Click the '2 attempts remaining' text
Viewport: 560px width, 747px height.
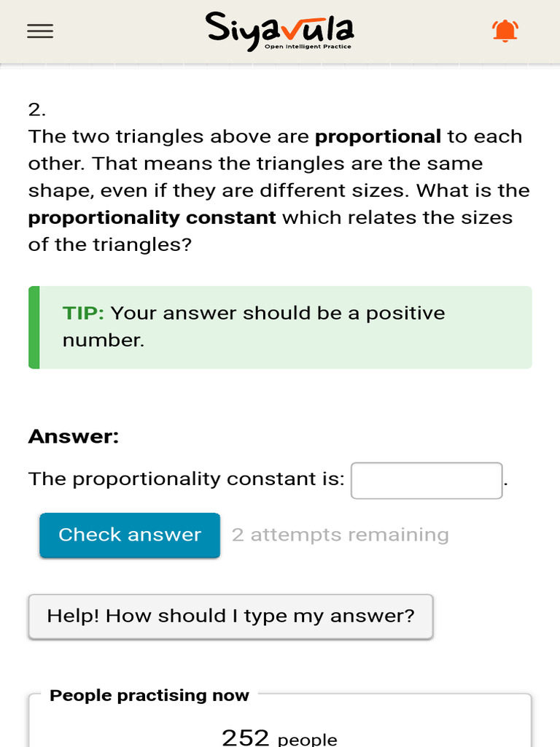tap(340, 535)
